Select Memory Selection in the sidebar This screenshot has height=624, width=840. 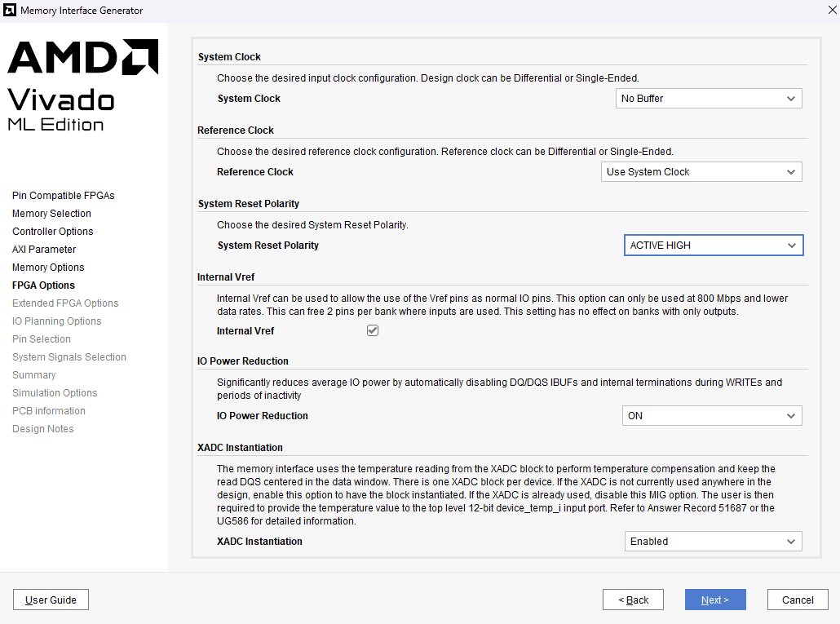point(51,214)
